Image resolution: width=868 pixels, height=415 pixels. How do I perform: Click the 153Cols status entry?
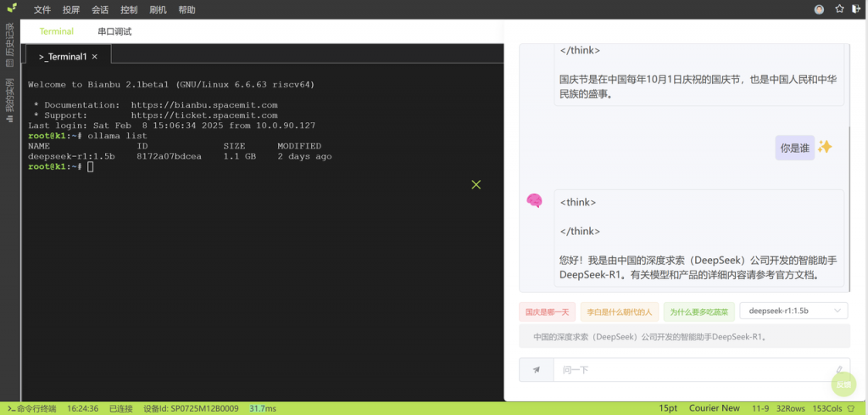click(x=829, y=408)
